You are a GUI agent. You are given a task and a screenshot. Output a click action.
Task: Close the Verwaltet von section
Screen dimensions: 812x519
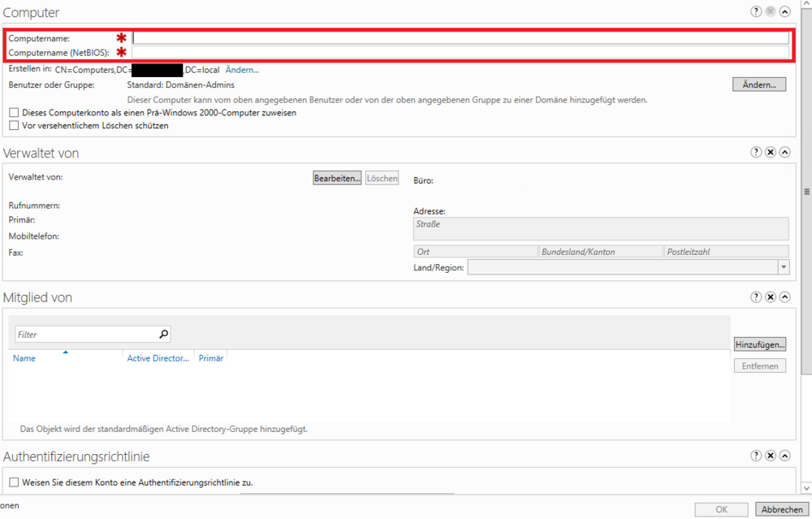(771, 153)
